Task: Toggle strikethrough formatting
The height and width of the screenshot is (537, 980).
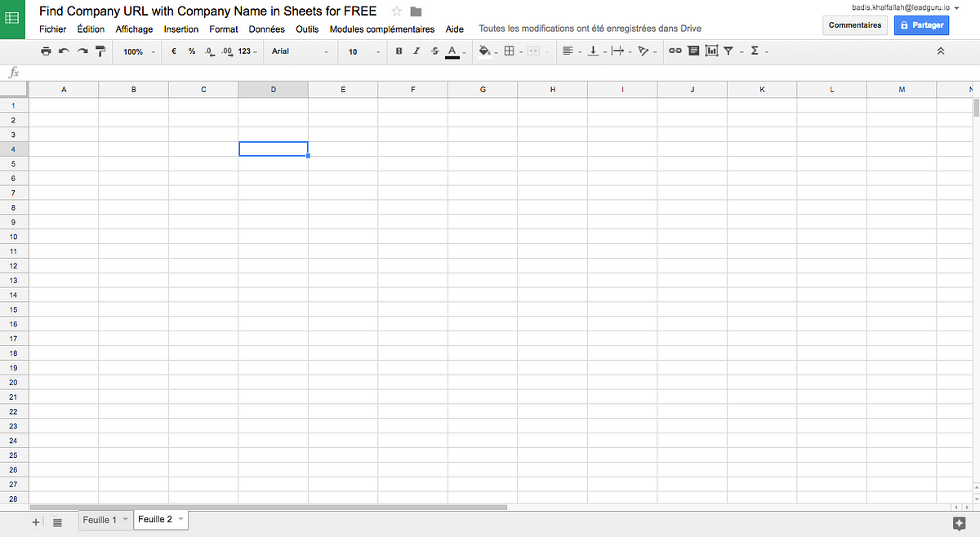Action: pyautogui.click(x=434, y=51)
